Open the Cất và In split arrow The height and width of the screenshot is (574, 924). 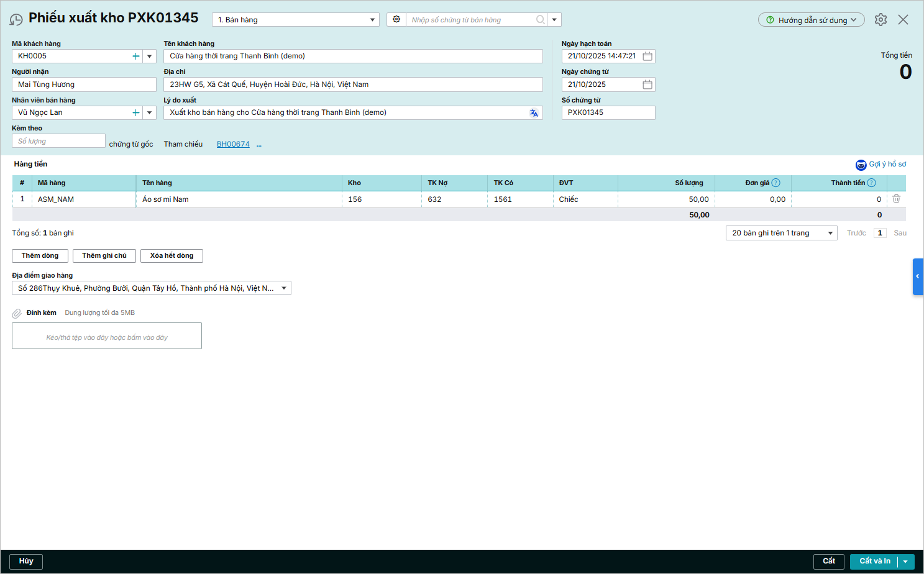[x=906, y=562]
